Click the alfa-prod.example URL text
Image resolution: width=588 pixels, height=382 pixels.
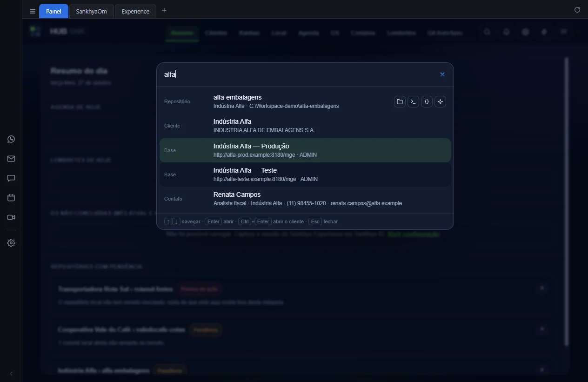click(x=255, y=155)
